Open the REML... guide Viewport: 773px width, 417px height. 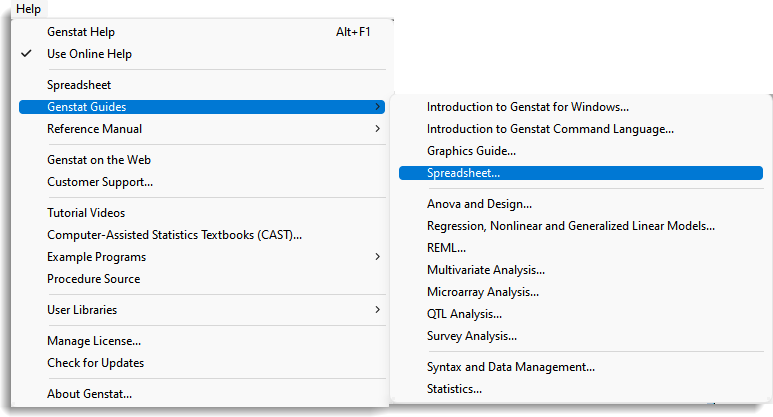pyautogui.click(x=581, y=248)
